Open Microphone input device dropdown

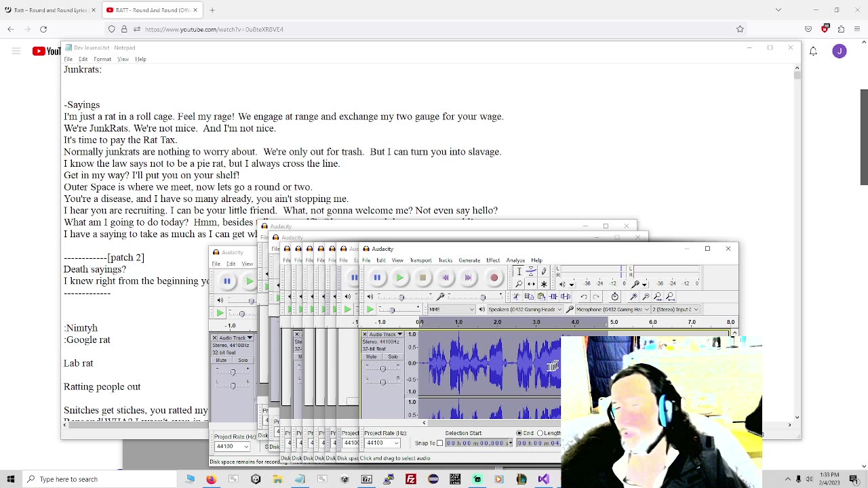[x=612, y=309]
